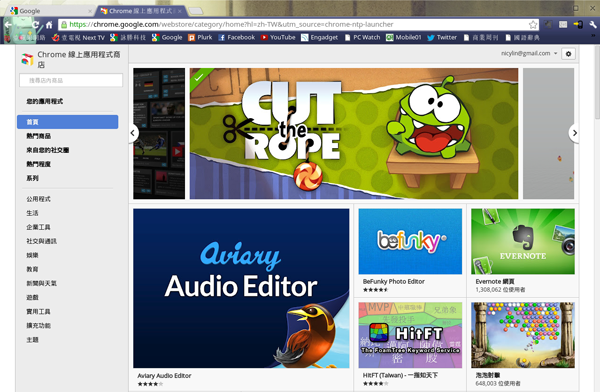The image size is (600, 392).
Task: Open the Facebook bookmark
Action: click(236, 38)
